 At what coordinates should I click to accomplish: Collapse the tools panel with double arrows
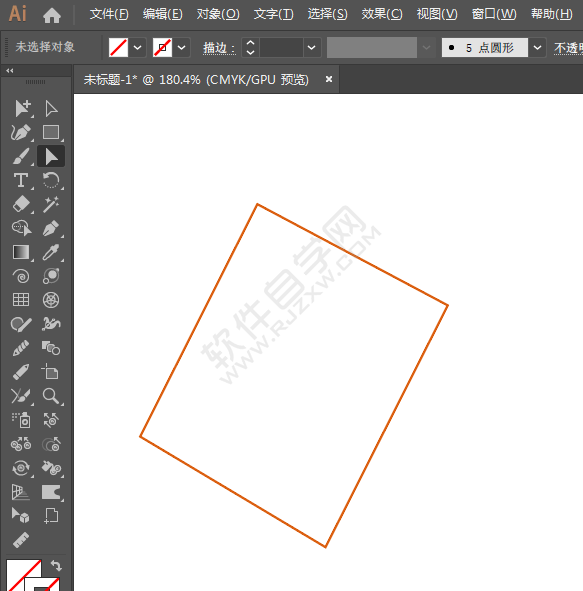point(10,70)
